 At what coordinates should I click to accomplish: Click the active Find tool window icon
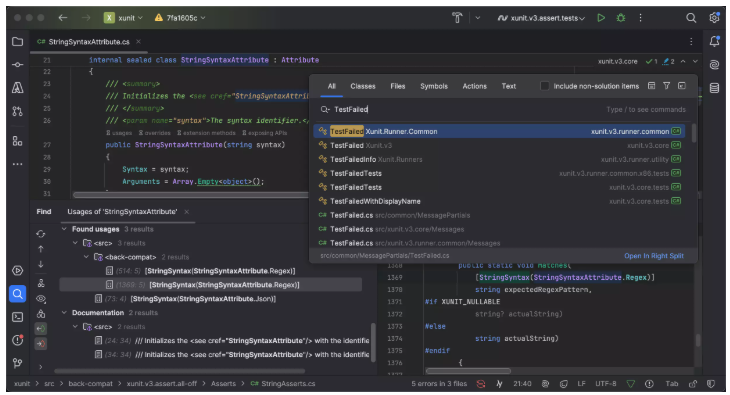pyautogui.click(x=17, y=294)
